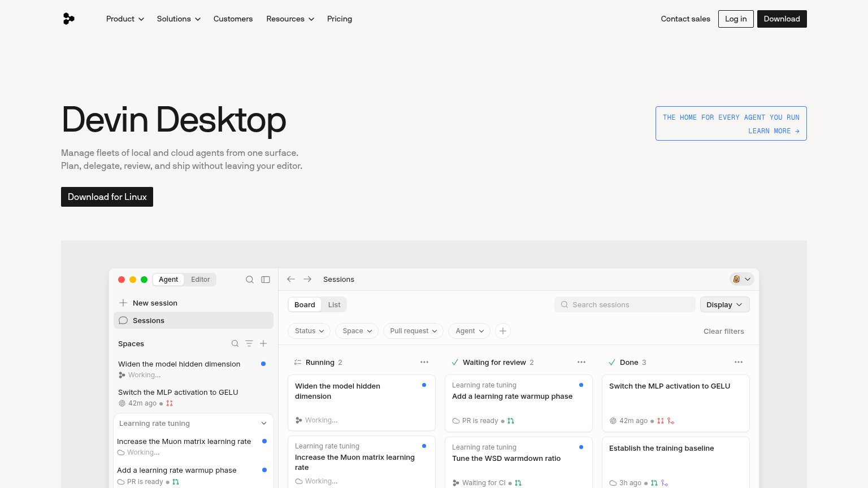Screen dimensions: 868x488
Task: Click the Contact sales link
Action: 685,19
